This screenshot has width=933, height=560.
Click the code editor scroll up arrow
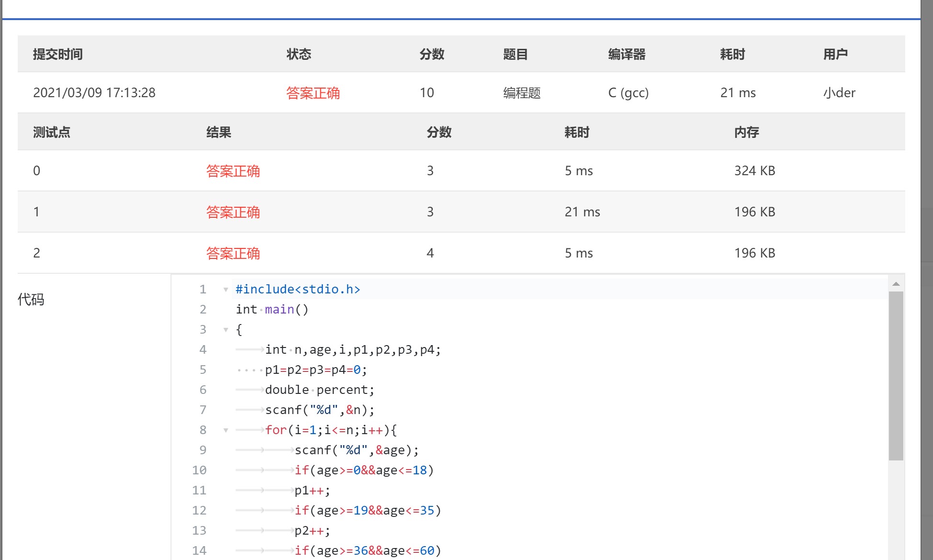[x=896, y=284]
